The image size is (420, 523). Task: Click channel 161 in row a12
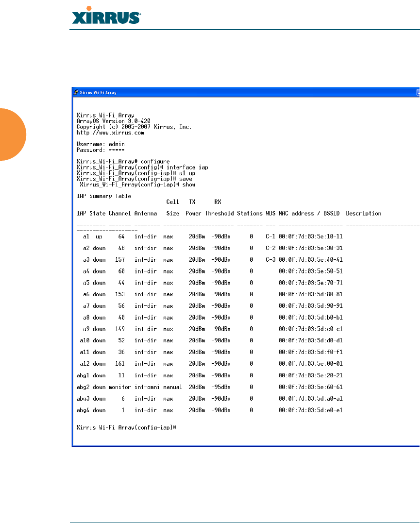point(120,364)
